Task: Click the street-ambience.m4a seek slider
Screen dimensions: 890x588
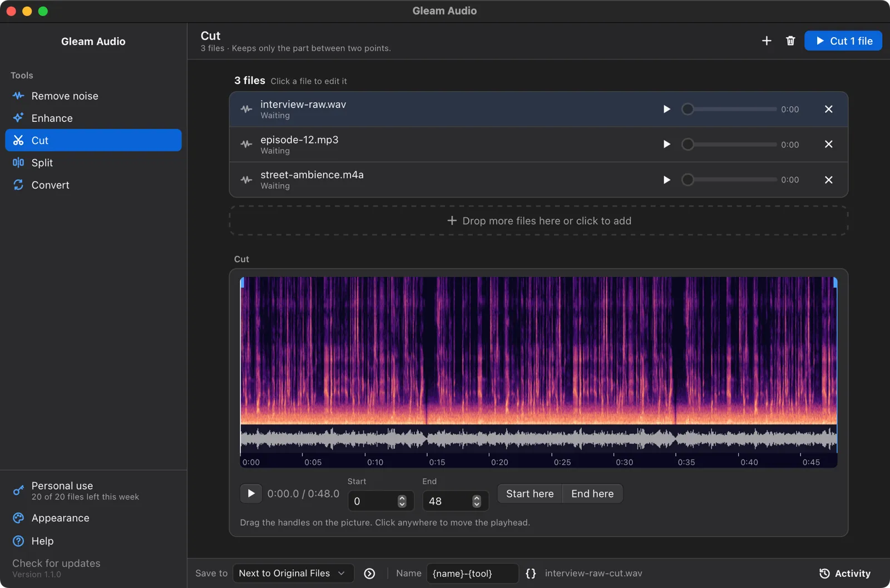Action: 729,180
